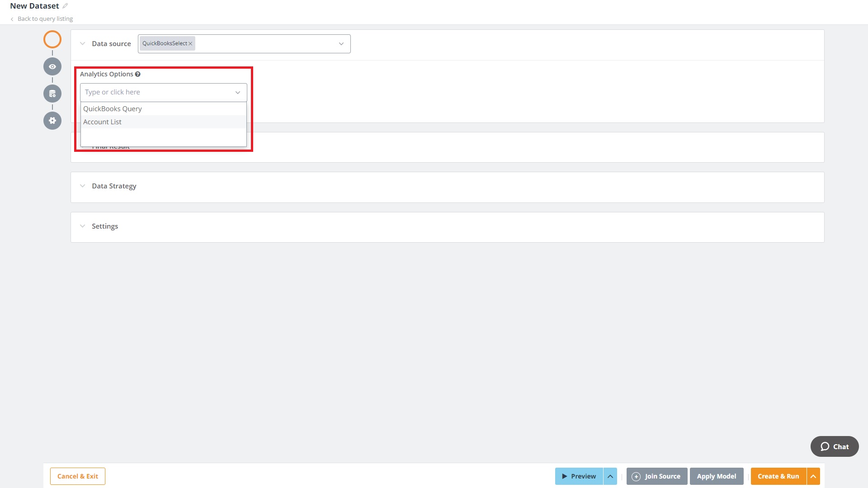The image size is (868, 488).
Task: Select QuickBooks Query from the options list
Action: (x=113, y=109)
